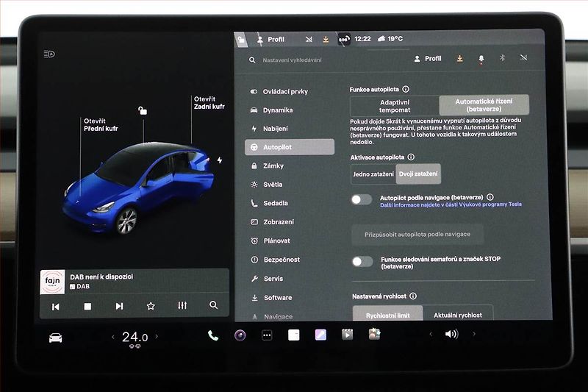588x392 pixels.
Task: Click the headlights indicator icon
Action: (49, 54)
